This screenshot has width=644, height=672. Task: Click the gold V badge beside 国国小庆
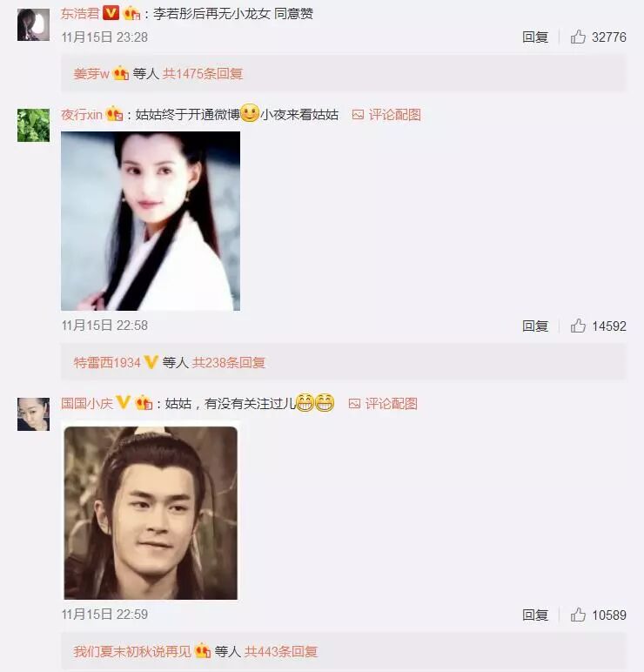pos(124,402)
